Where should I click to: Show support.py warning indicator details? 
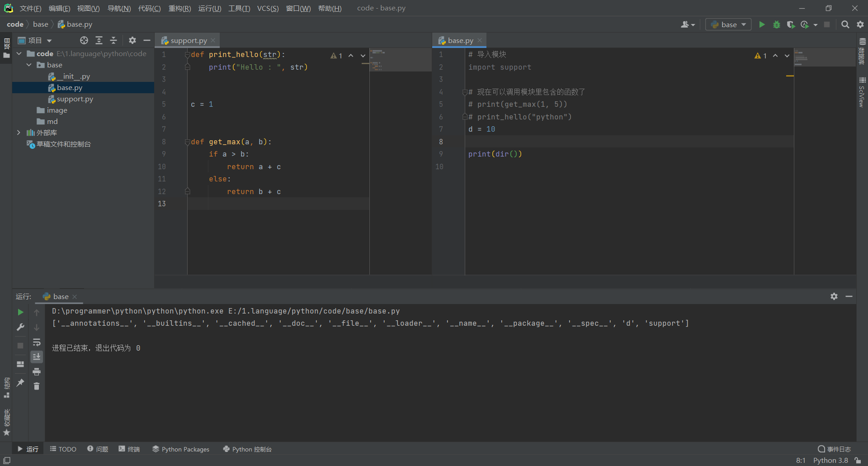point(336,56)
